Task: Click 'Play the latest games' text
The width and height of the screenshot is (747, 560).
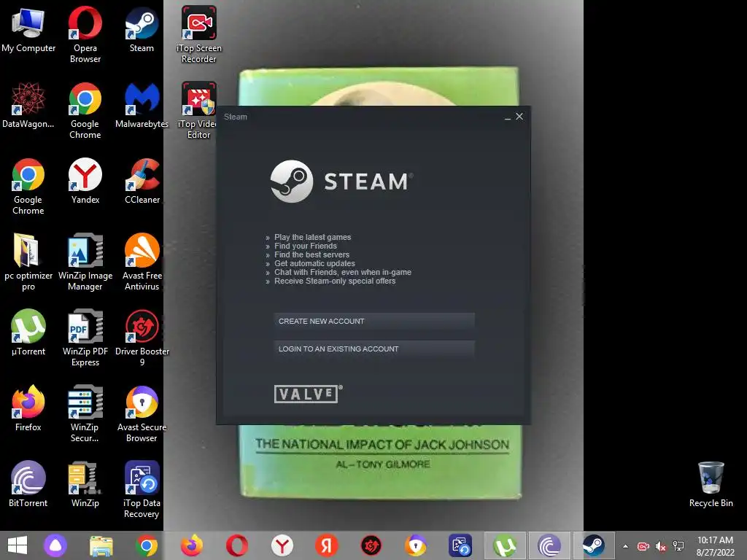Action: pyautogui.click(x=312, y=237)
